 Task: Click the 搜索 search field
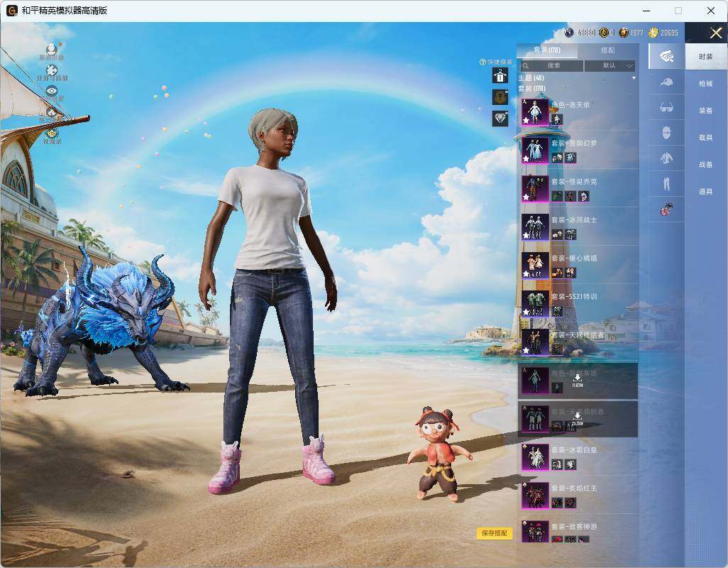[551, 65]
